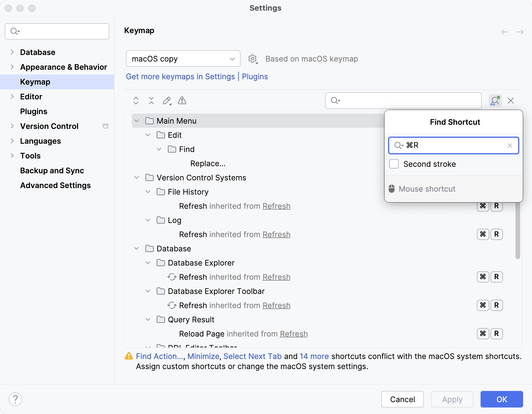Collapse the Version Control Systems node
532x414 pixels.
136,177
